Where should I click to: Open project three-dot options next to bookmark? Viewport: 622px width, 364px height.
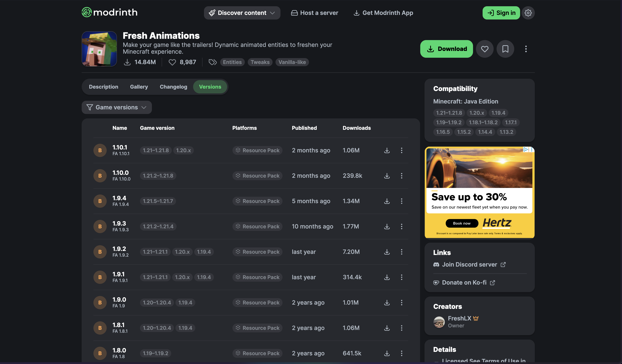pyautogui.click(x=526, y=49)
